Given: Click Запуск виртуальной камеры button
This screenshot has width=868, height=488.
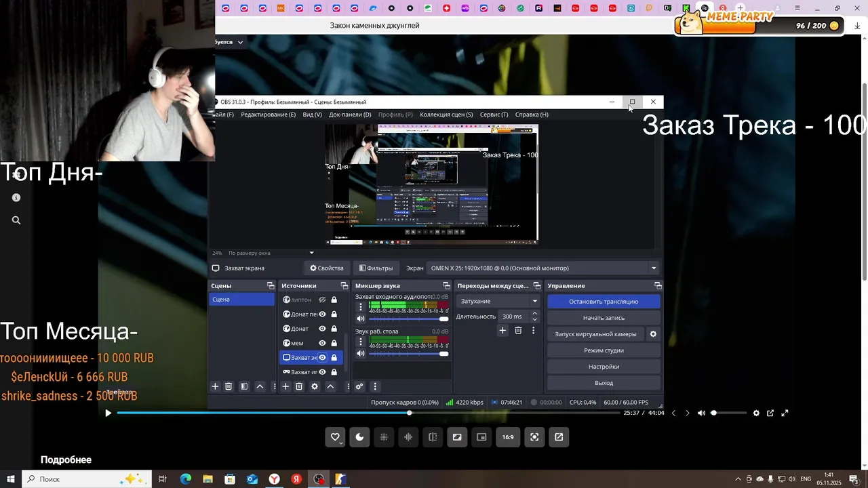Looking at the screenshot, I should click(595, 334).
